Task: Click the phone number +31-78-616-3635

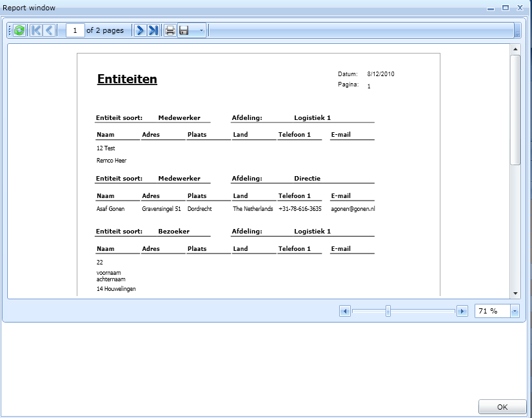Action: [300, 209]
